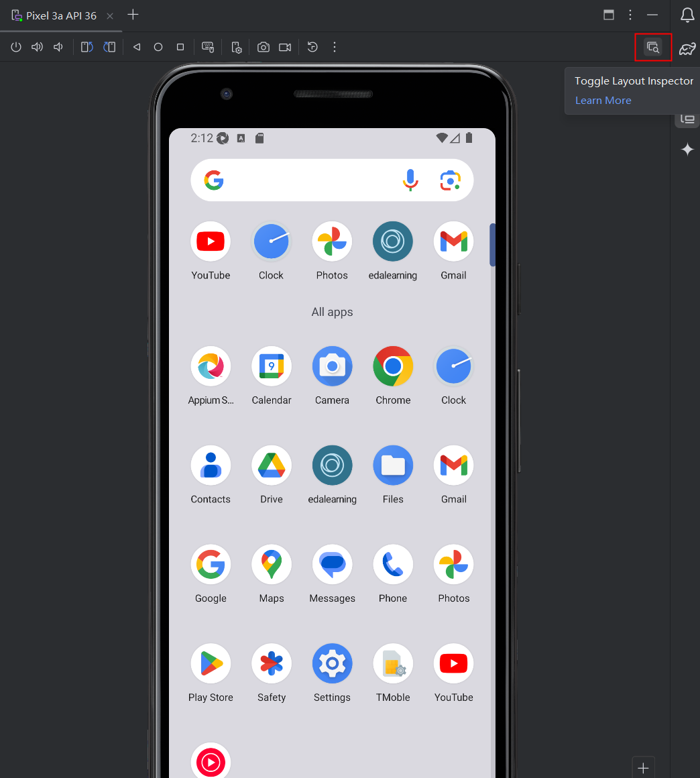The height and width of the screenshot is (778, 700).
Task: Tap the emulator Back triangle button
Action: click(137, 47)
